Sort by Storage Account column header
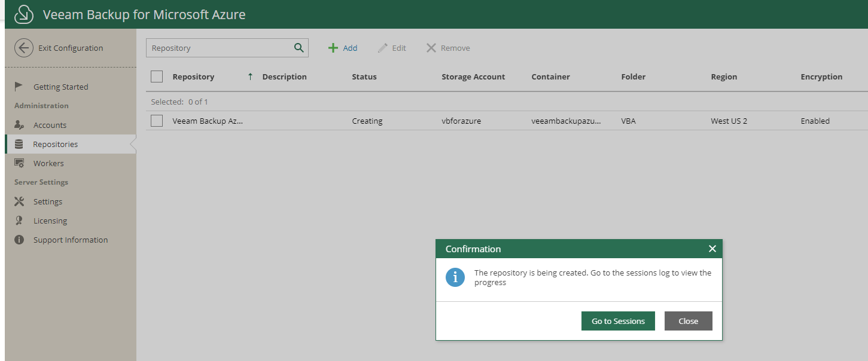Viewport: 868px width, 361px height. coord(473,77)
